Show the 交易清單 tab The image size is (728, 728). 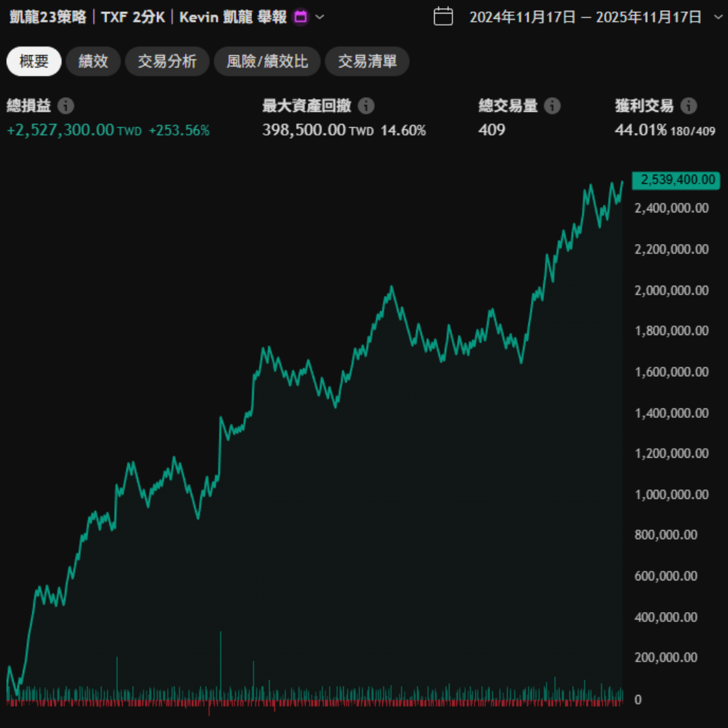367,61
